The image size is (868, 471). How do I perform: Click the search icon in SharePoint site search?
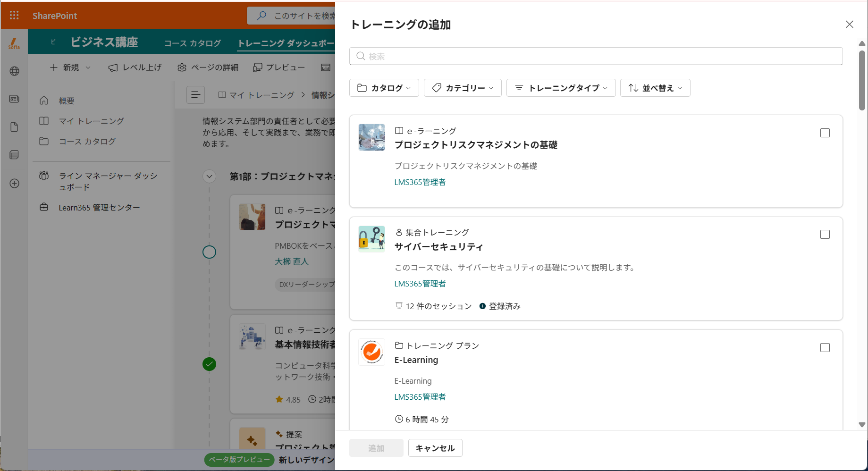point(261,16)
